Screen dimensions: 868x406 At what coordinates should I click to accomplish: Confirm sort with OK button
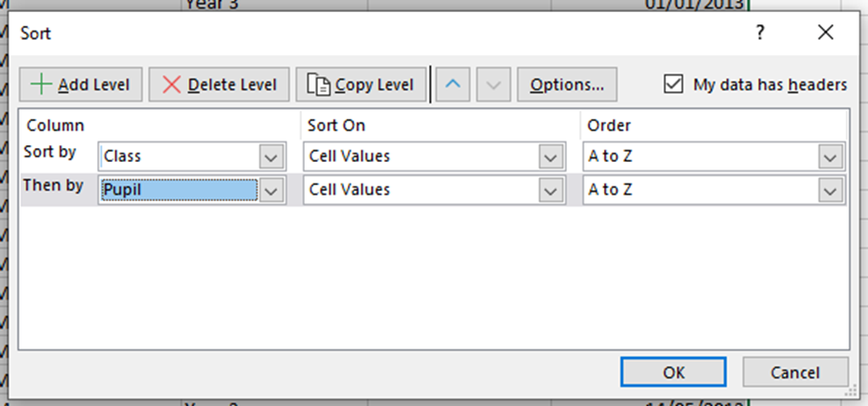(x=673, y=372)
